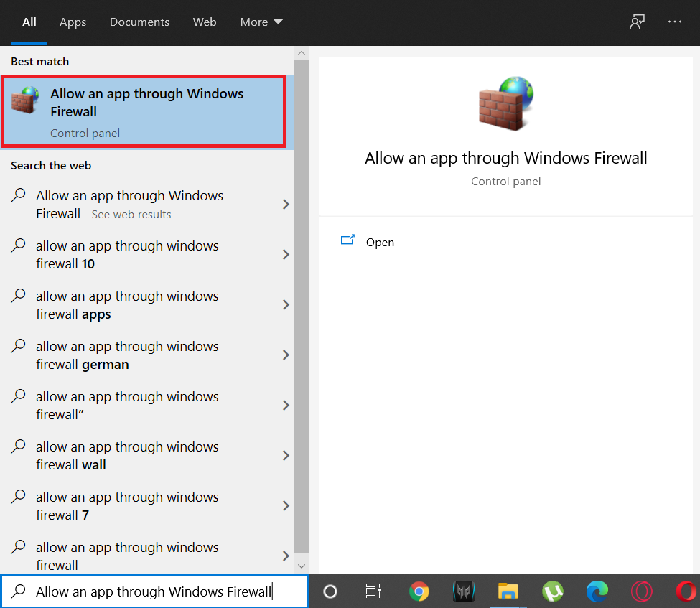Click Open to launch the Firewall settings
This screenshot has height=608, width=700.
[380, 242]
